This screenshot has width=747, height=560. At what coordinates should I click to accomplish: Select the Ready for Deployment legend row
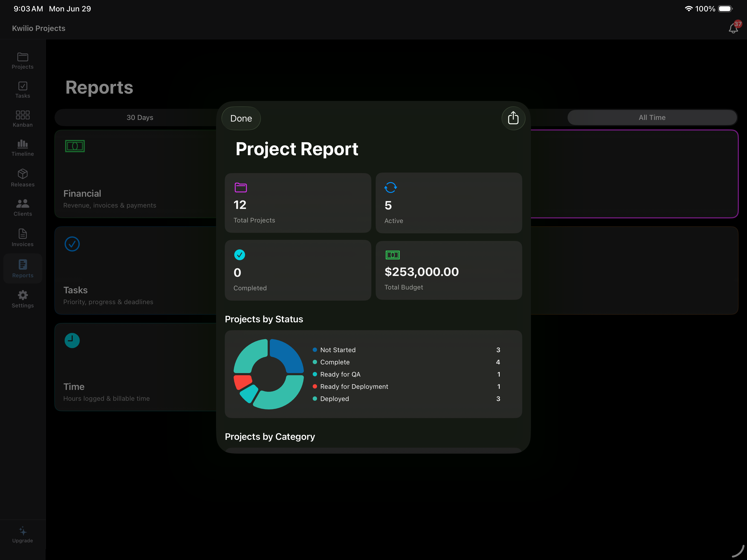(x=407, y=387)
